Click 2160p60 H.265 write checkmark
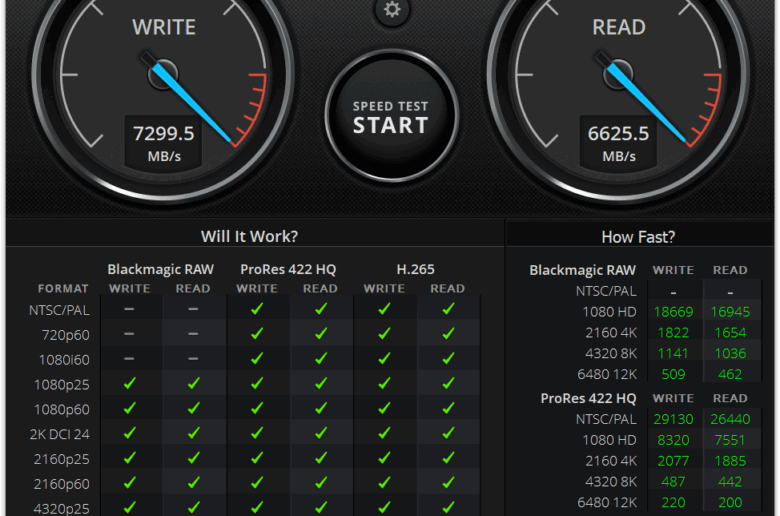The height and width of the screenshot is (516, 780). coord(385,482)
